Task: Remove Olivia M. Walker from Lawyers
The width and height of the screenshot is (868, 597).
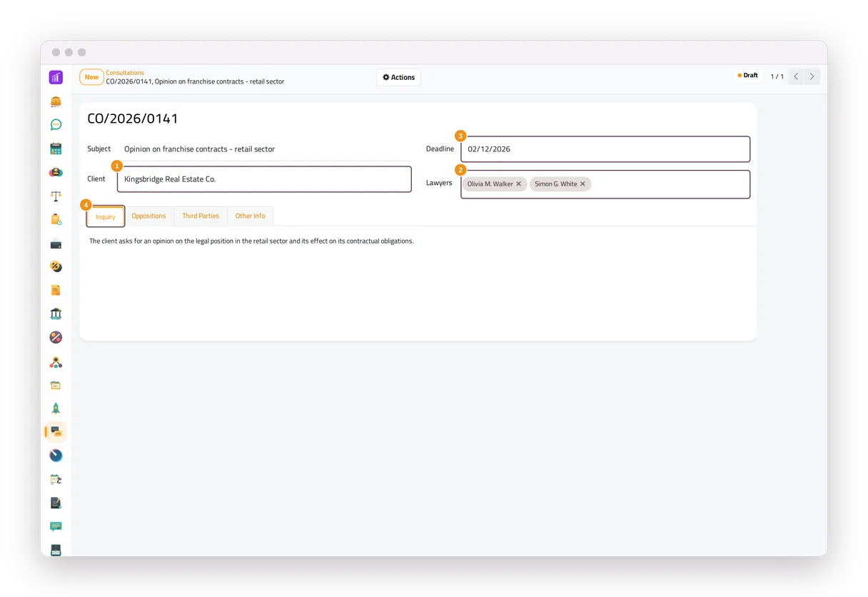Action: pyautogui.click(x=519, y=184)
